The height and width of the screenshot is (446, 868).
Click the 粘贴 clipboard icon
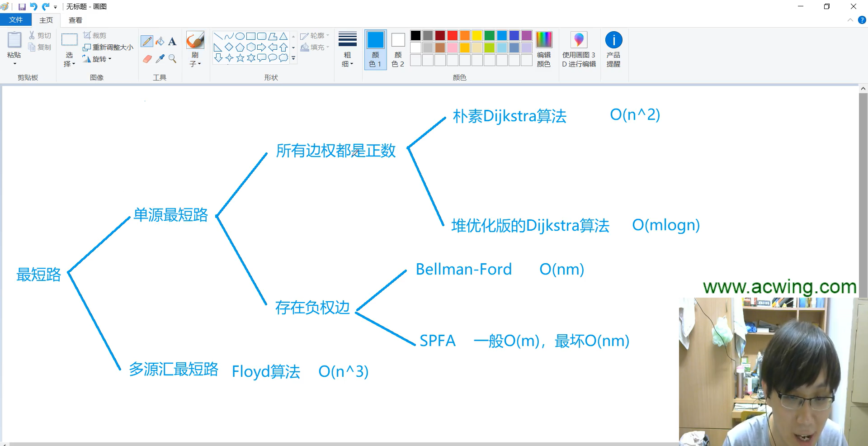(x=14, y=40)
